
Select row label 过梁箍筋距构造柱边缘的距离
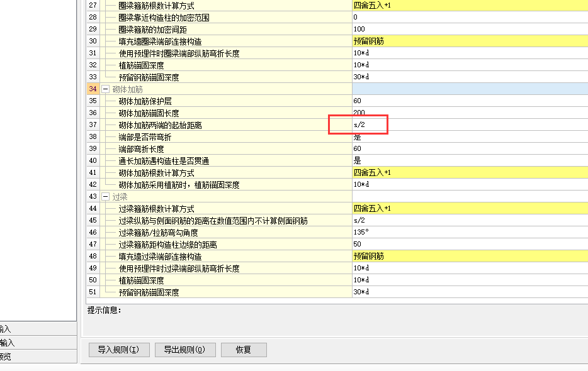(x=167, y=245)
